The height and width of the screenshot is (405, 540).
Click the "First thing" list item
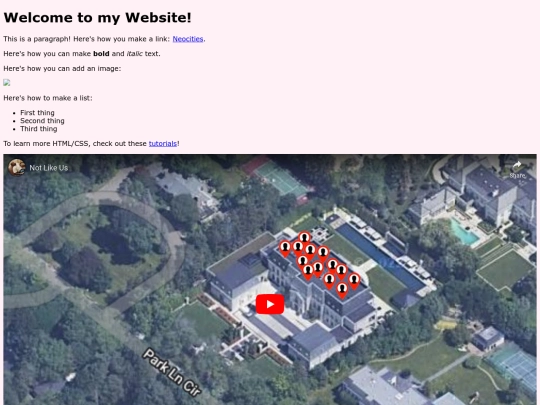pos(37,113)
